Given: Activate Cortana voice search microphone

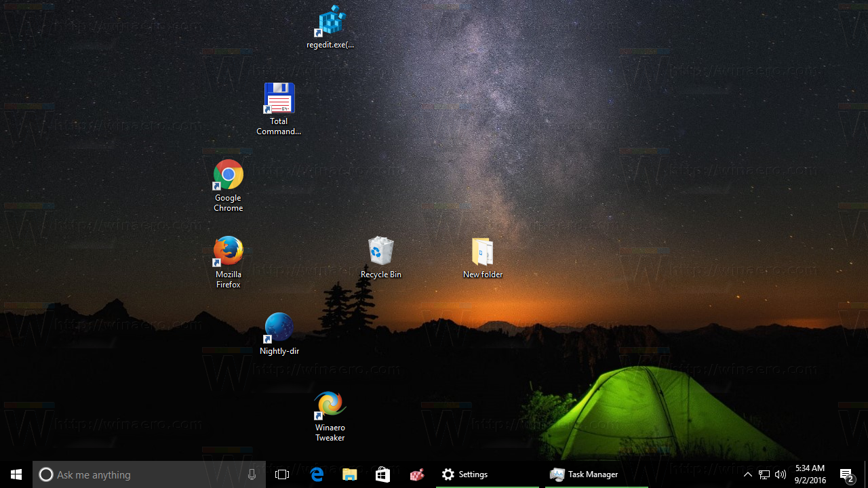Looking at the screenshot, I should coord(252,474).
